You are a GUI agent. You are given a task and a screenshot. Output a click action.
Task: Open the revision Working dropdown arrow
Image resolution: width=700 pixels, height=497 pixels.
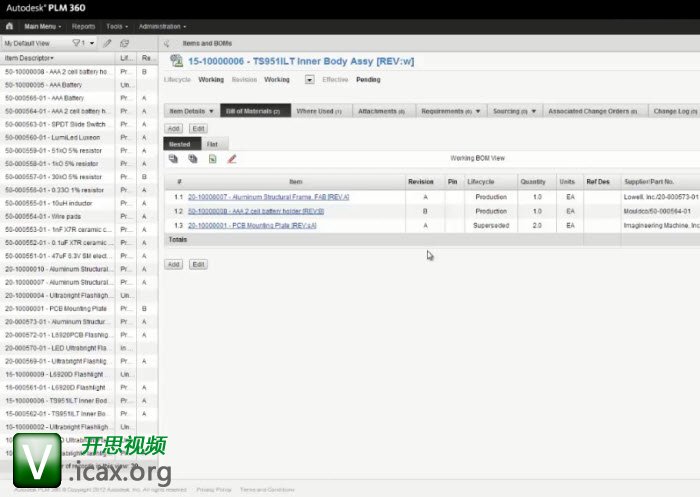pyautogui.click(x=309, y=79)
